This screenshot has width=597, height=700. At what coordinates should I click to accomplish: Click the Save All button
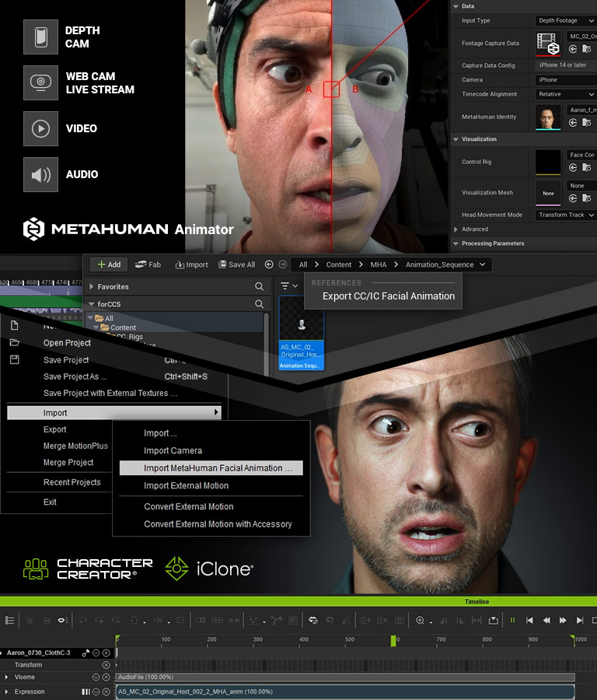pyautogui.click(x=236, y=264)
